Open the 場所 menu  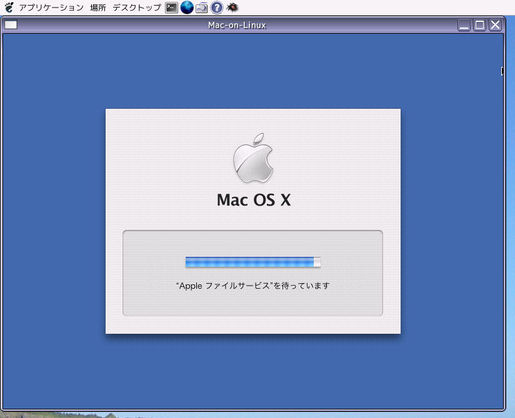click(x=98, y=7)
